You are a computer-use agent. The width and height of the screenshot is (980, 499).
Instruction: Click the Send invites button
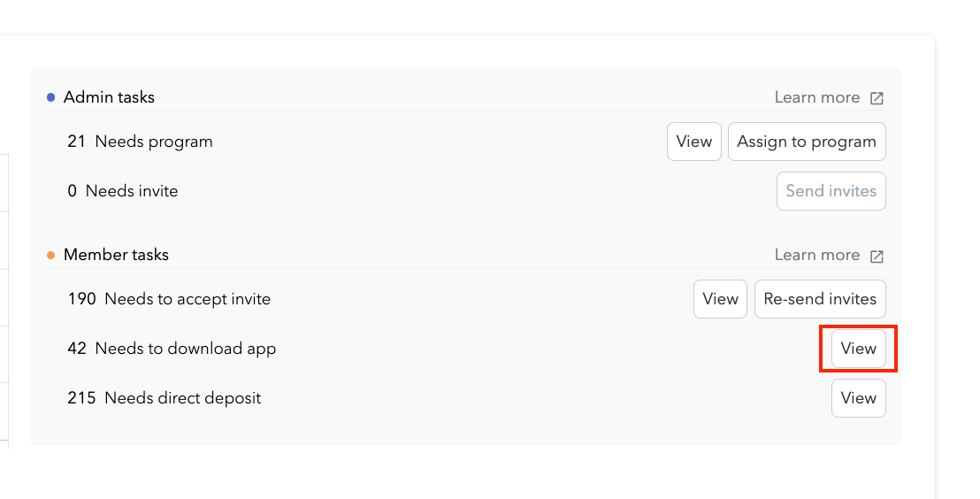pos(831,191)
